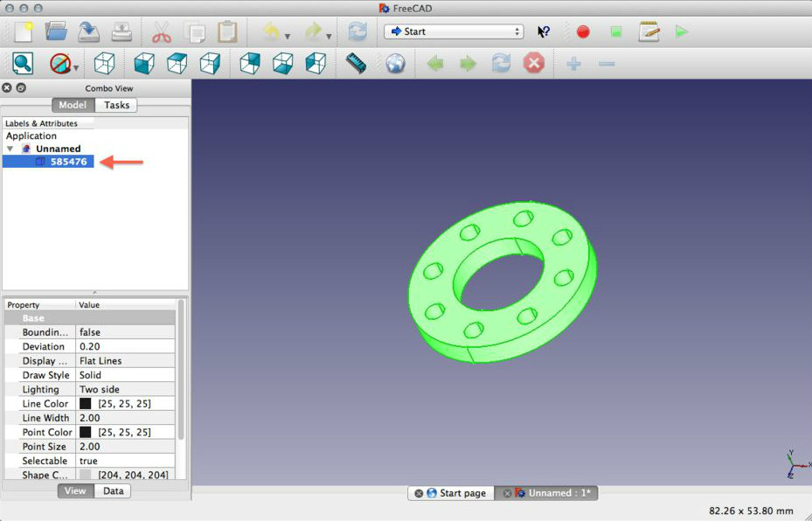Reload the web page with the blue refresh icon
This screenshot has width=812, height=521.
pyautogui.click(x=501, y=64)
